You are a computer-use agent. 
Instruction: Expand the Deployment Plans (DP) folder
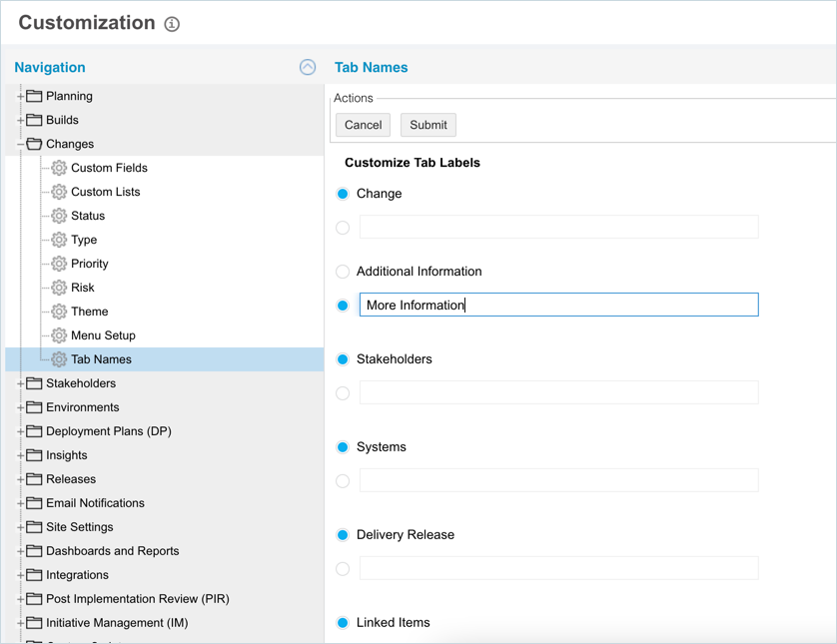(20, 432)
